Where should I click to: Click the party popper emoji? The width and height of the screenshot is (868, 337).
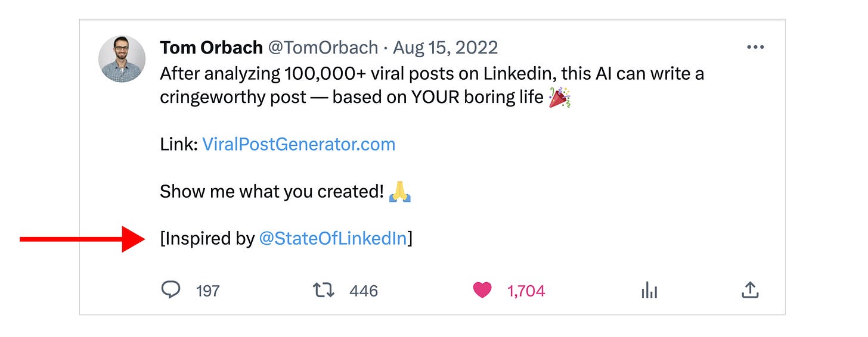[x=560, y=97]
